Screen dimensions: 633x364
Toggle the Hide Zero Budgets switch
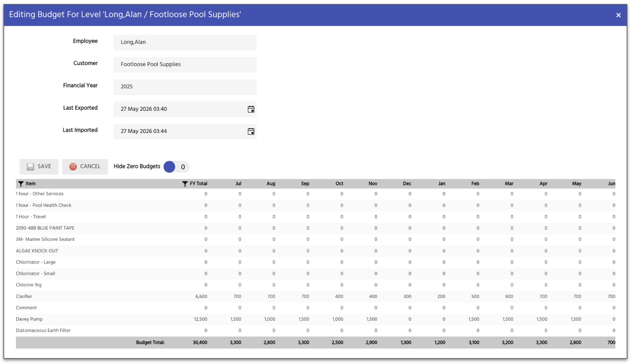(x=176, y=167)
